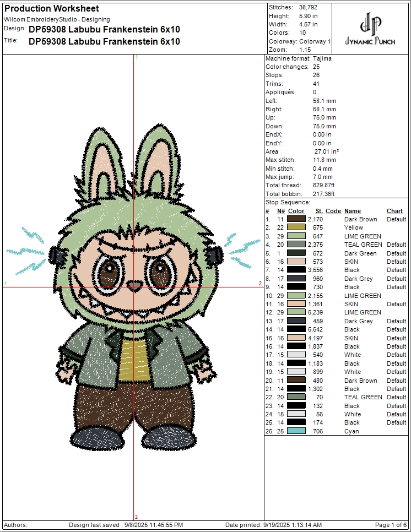Click the 'Dark Green' name in row 5

(x=360, y=253)
